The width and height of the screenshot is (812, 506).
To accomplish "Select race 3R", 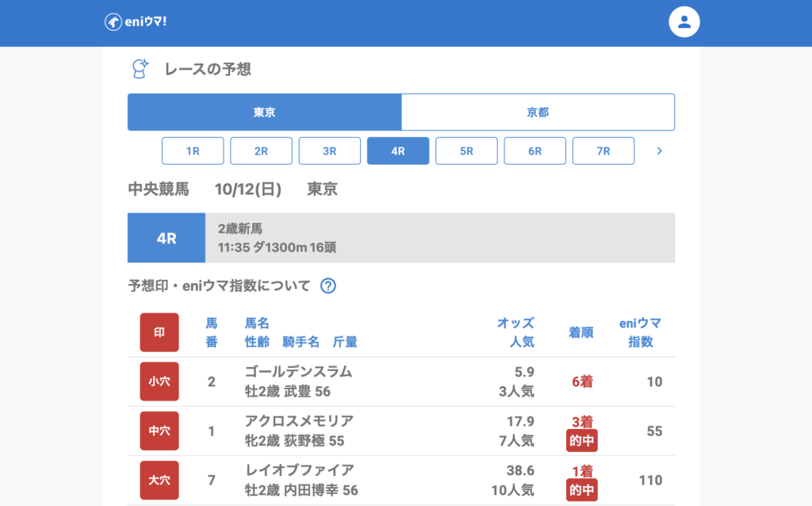I will 329,151.
